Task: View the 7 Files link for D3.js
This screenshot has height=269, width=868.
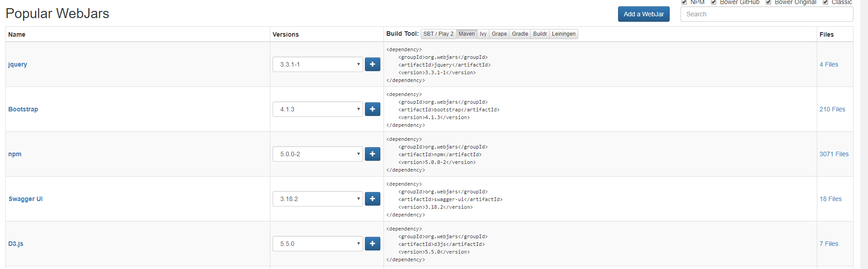Action: tap(829, 244)
